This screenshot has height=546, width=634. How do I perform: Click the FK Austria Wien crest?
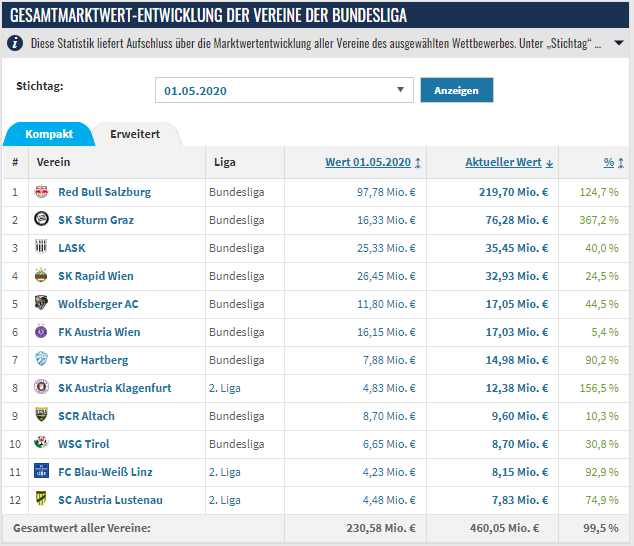coord(41,331)
